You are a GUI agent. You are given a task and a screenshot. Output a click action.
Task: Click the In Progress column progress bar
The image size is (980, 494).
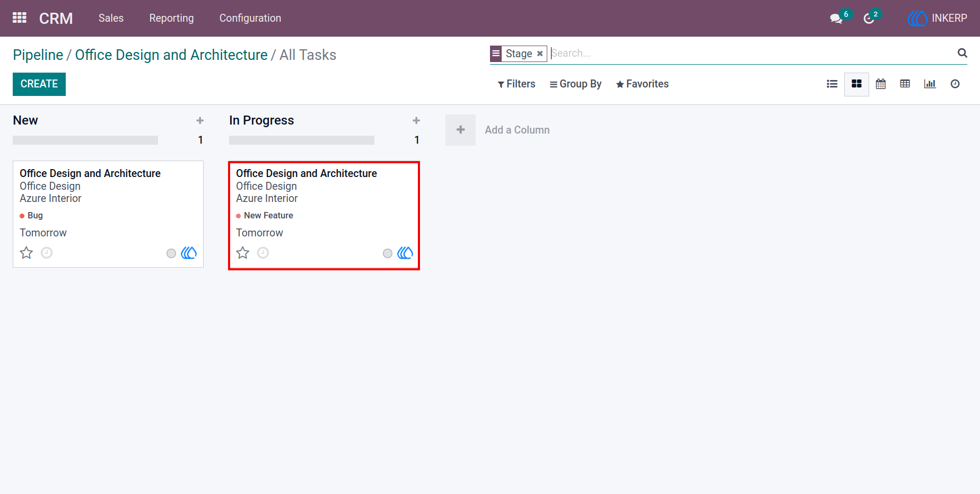pos(302,140)
